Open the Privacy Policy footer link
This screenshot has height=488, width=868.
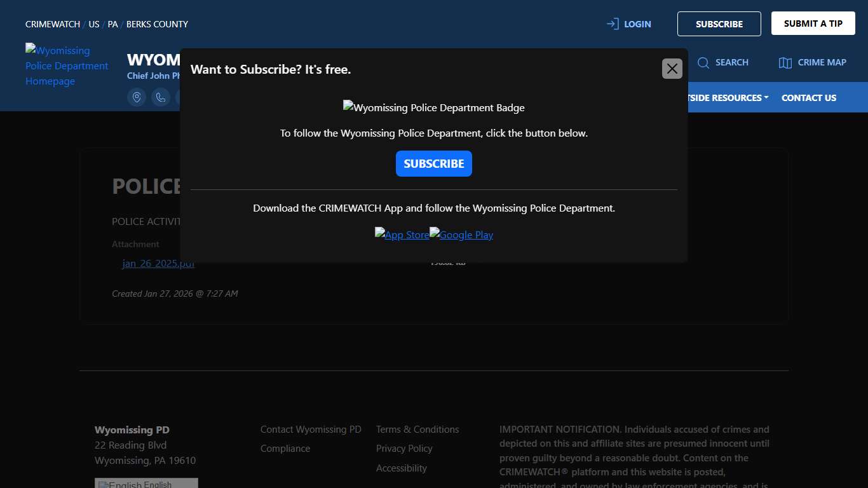[x=404, y=449]
